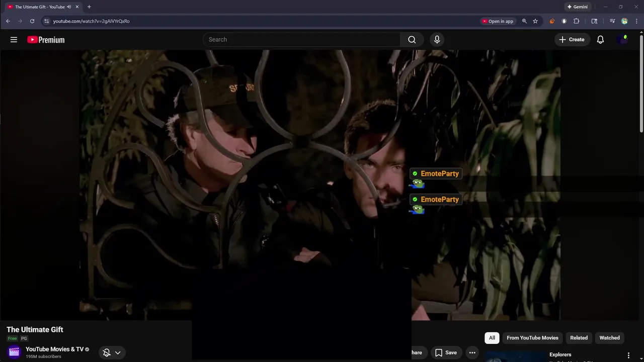Image resolution: width=644 pixels, height=362 pixels.
Task: Select From YouTube Movies chip
Action: (532, 338)
